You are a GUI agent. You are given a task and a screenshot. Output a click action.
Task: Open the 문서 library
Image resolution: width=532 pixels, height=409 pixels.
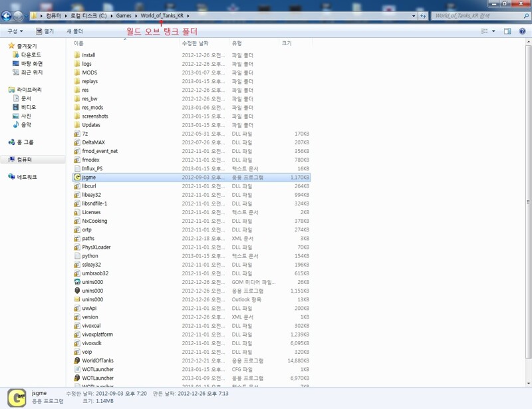(x=26, y=98)
